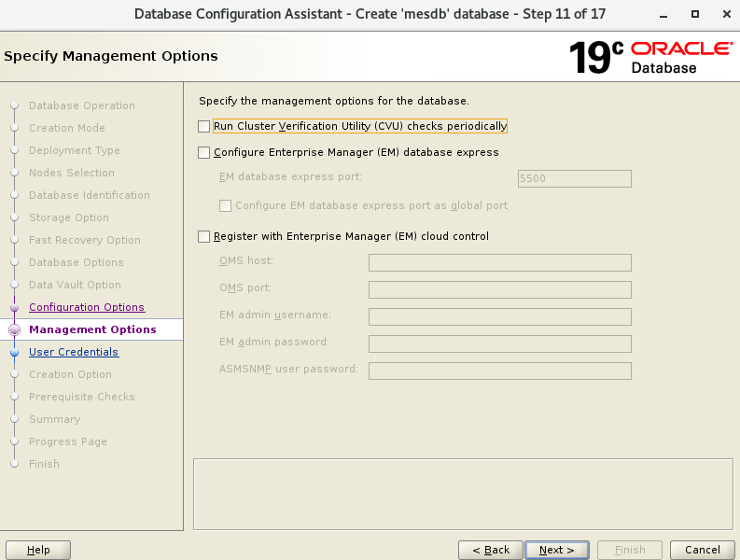The image size is (740, 560).
Task: Click the User Credentials step bullet icon
Action: [x=14, y=353]
